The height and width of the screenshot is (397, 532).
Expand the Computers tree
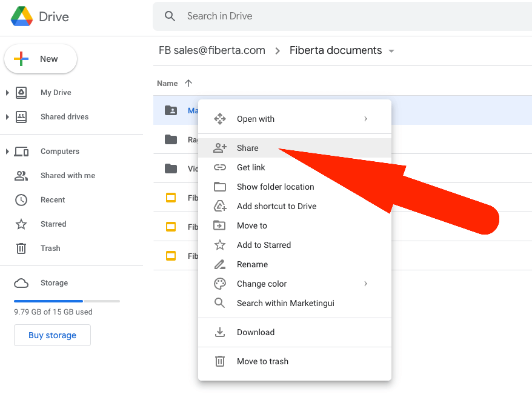(7, 152)
